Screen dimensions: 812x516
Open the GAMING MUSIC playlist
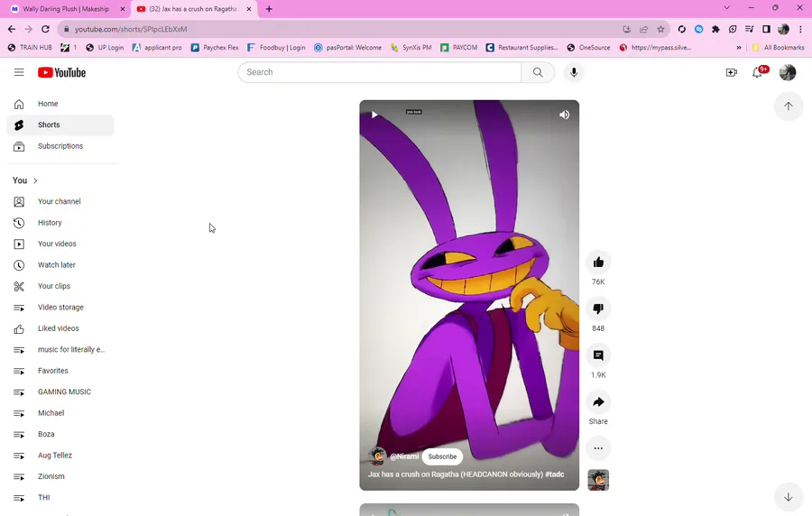pyautogui.click(x=60, y=392)
